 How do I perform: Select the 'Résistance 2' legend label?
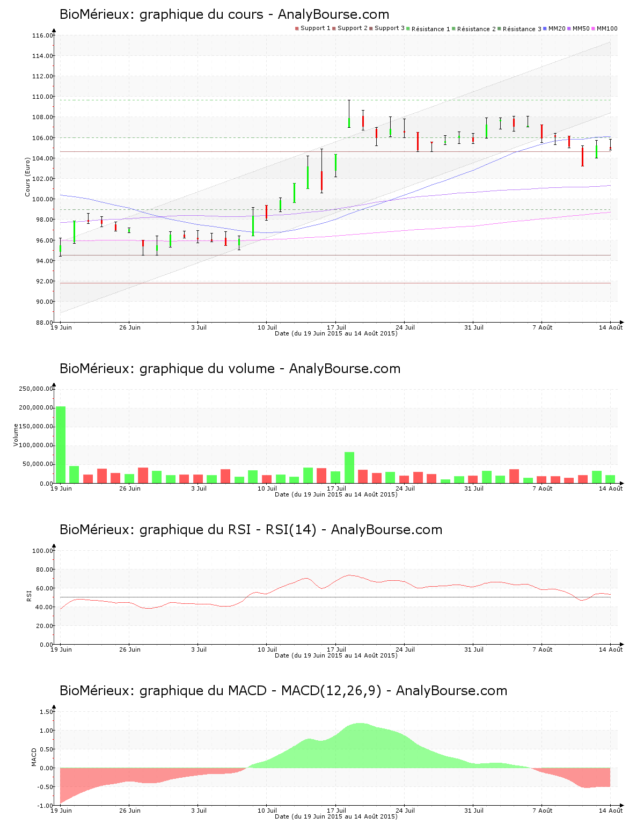pyautogui.click(x=476, y=29)
